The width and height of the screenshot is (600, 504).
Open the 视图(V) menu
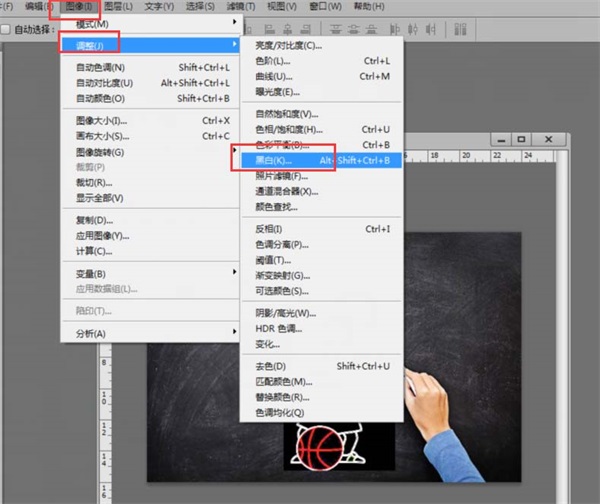(x=282, y=6)
